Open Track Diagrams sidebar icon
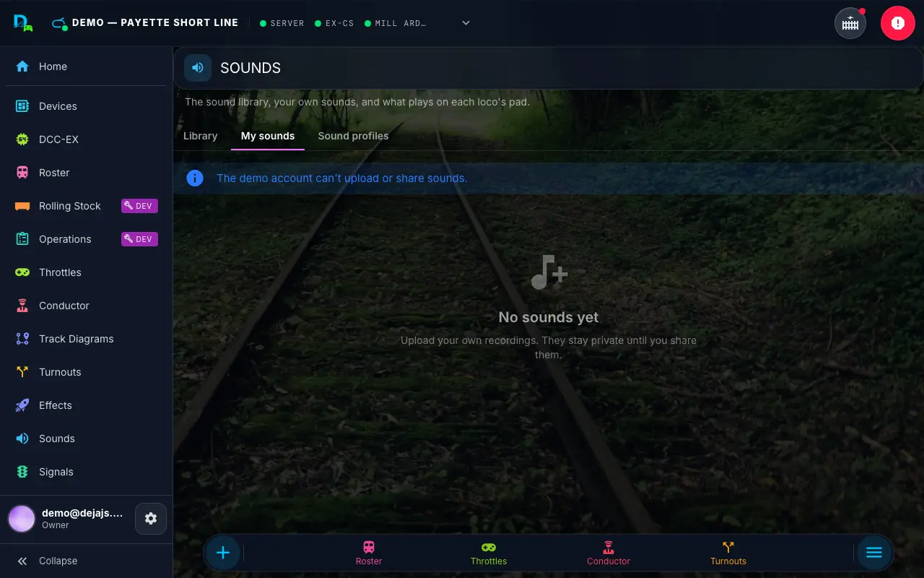Image resolution: width=924 pixels, height=578 pixels. [x=22, y=339]
